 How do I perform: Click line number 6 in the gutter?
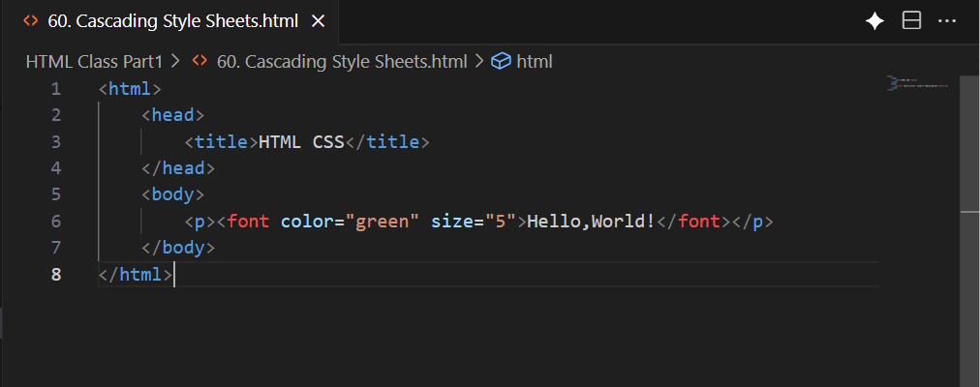[55, 222]
